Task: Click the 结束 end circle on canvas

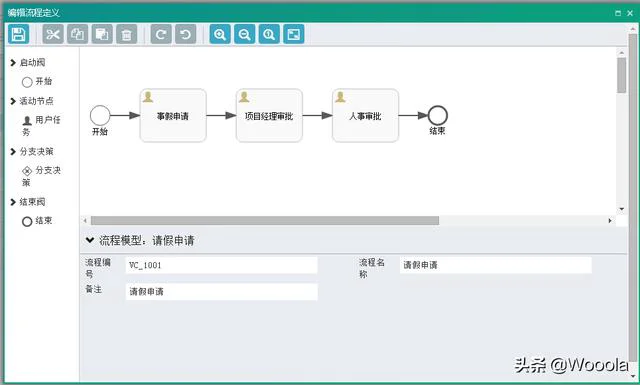Action: 438,116
